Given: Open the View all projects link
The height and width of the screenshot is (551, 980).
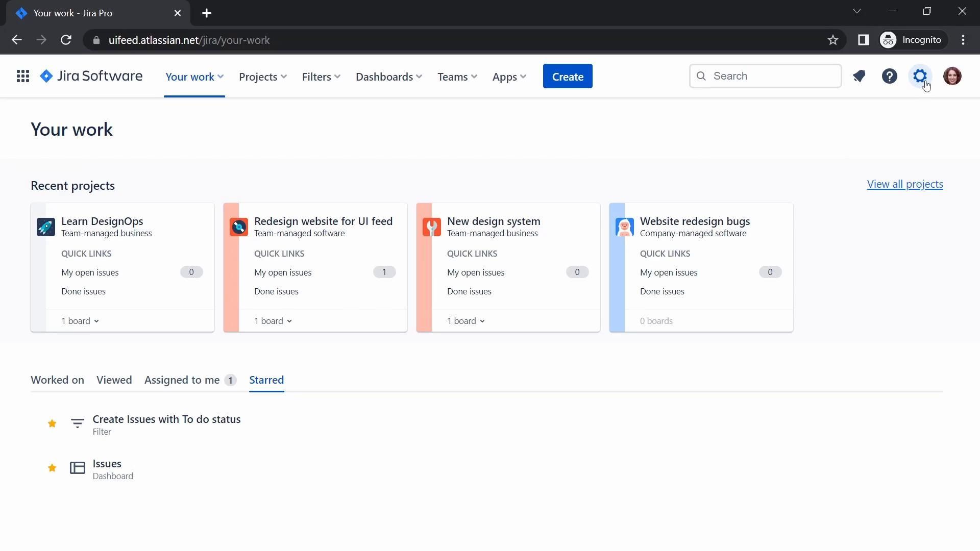Looking at the screenshot, I should 904,184.
